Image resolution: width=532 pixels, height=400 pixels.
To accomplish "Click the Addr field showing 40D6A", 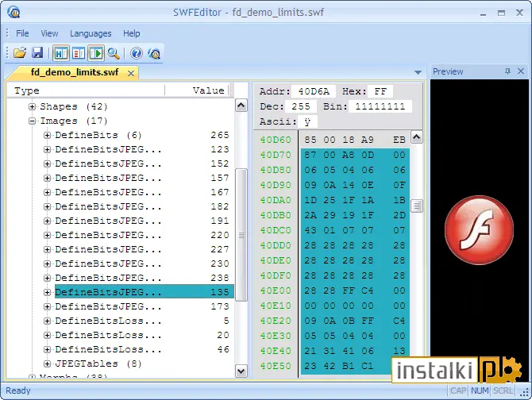I will point(314,91).
